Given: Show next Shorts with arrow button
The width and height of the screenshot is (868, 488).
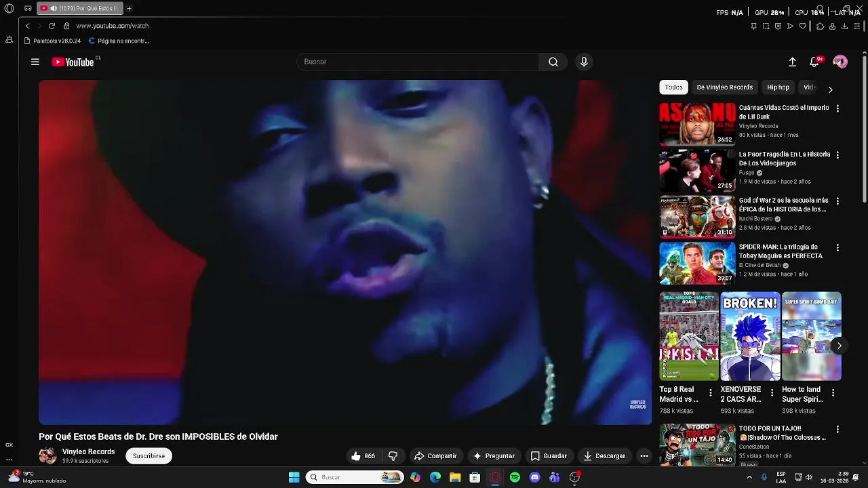Looking at the screenshot, I should pyautogui.click(x=840, y=346).
